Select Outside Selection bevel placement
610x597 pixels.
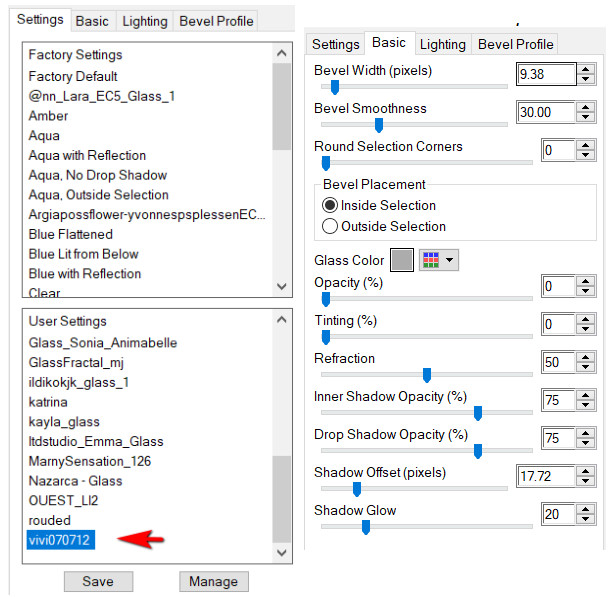tap(330, 227)
